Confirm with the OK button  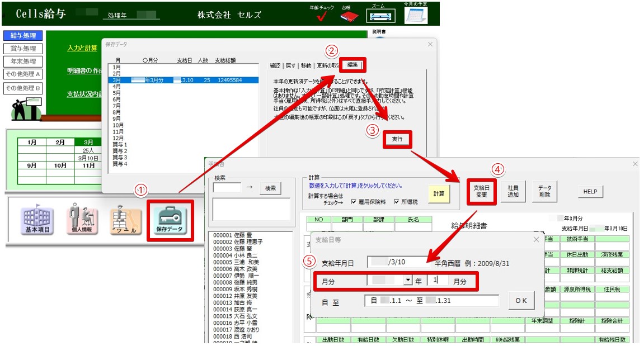521,300
